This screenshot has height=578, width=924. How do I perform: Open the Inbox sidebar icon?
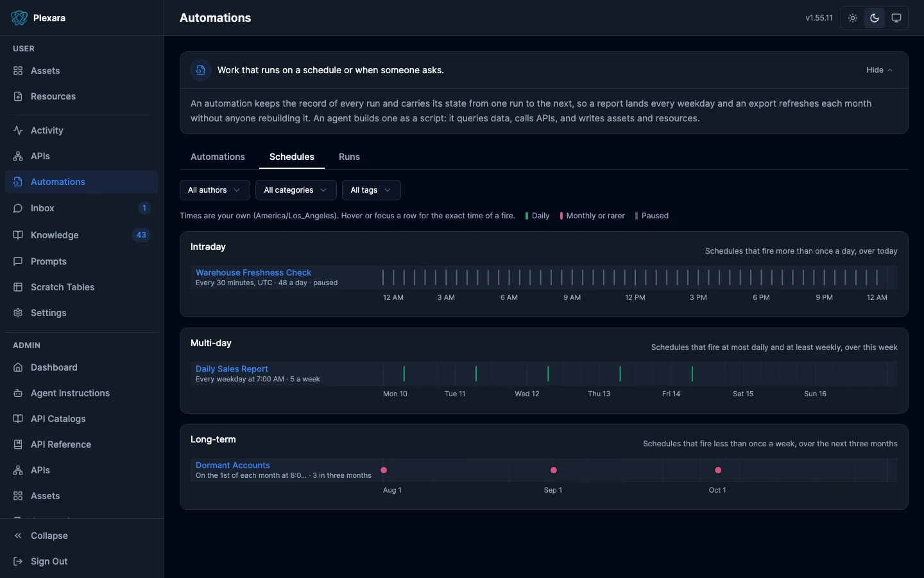pos(18,208)
